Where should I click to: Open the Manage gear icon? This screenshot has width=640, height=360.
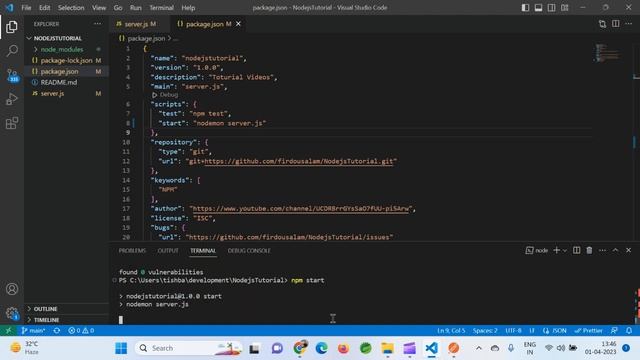(12, 313)
